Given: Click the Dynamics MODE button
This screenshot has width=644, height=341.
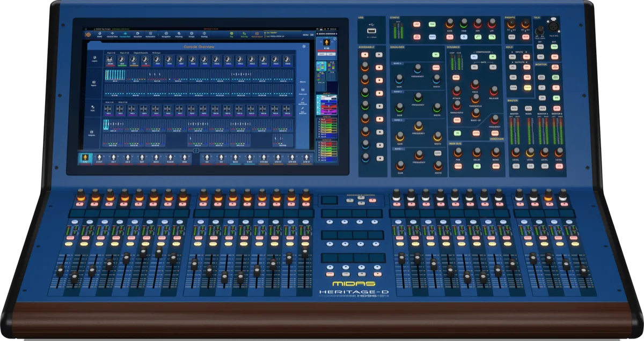Looking at the screenshot, I should (x=456, y=77).
